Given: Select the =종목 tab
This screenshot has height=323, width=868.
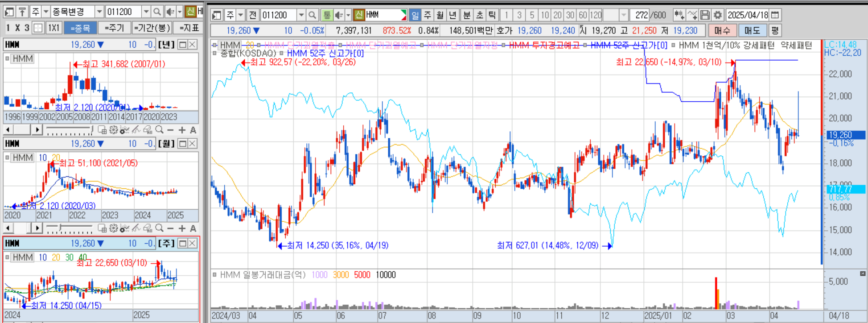Looking at the screenshot, I should click(80, 28).
